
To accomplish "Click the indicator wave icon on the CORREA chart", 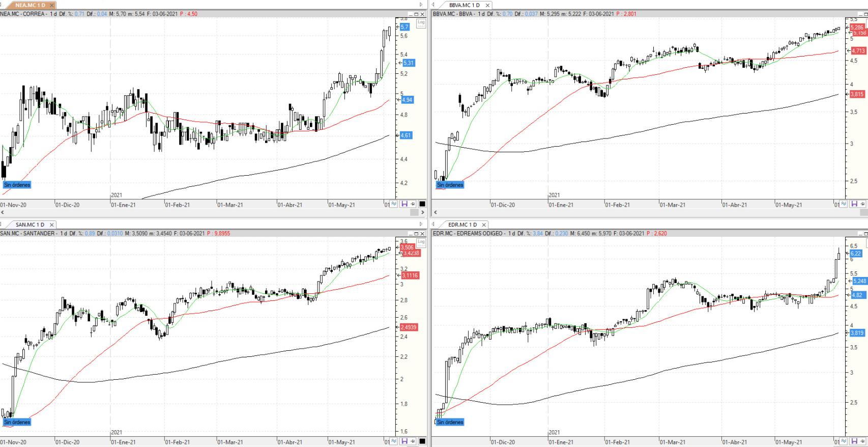I will coord(394,204).
